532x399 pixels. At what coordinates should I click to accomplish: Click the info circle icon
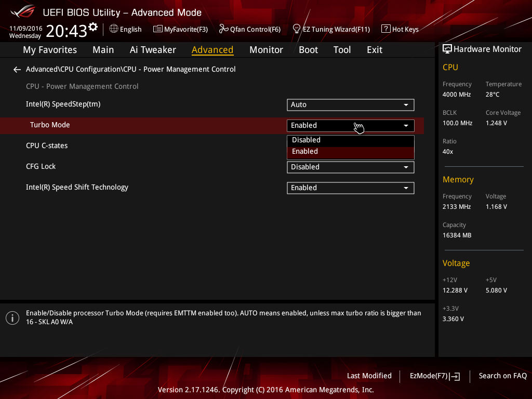12,318
